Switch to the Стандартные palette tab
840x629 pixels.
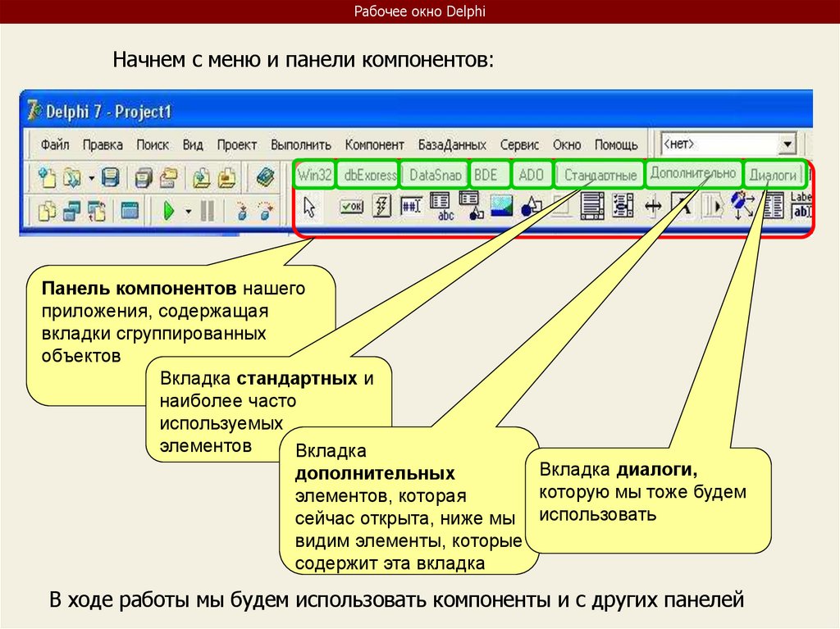pyautogui.click(x=600, y=174)
